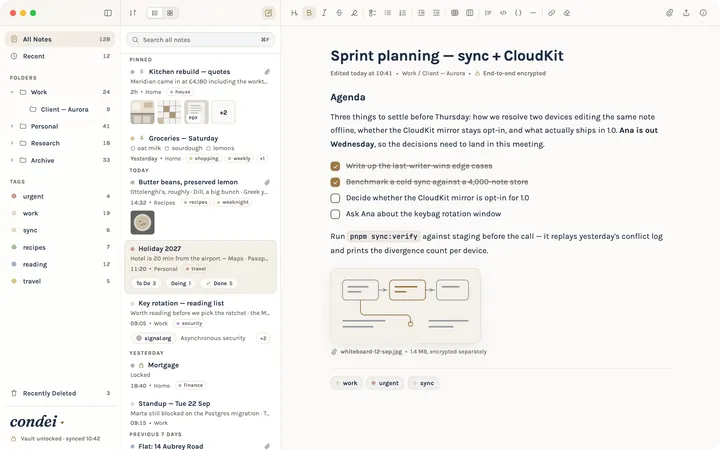Toggle strikethrough formatting
This screenshot has height=450, width=720.
point(339,13)
